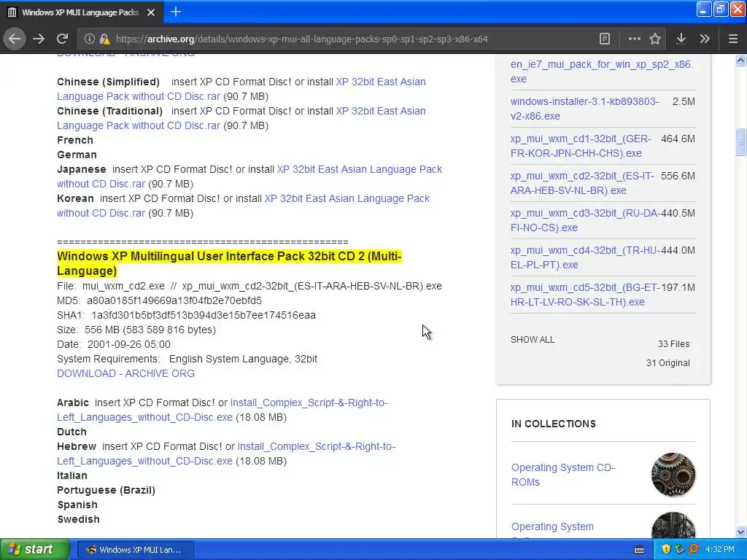Screen dimensions: 747x560
Task: Download windows-installer-3.1-kb893803-v2-x86.exe
Action: 585,109
